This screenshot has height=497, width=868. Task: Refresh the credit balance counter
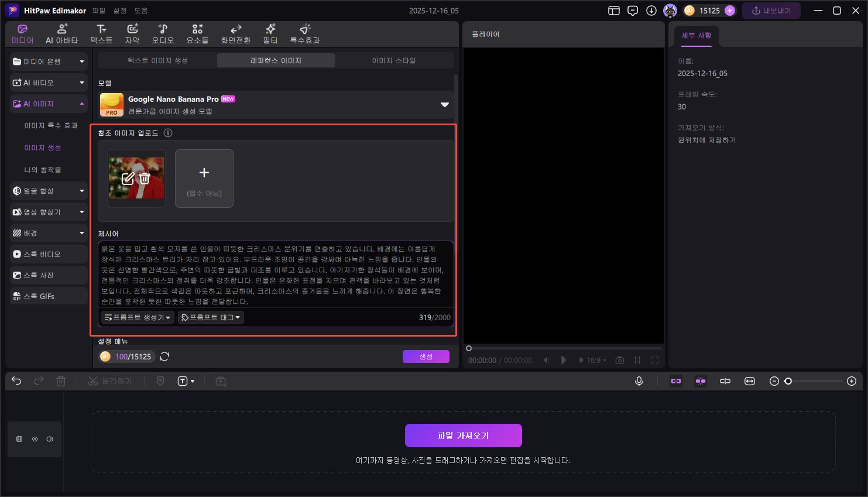point(164,356)
